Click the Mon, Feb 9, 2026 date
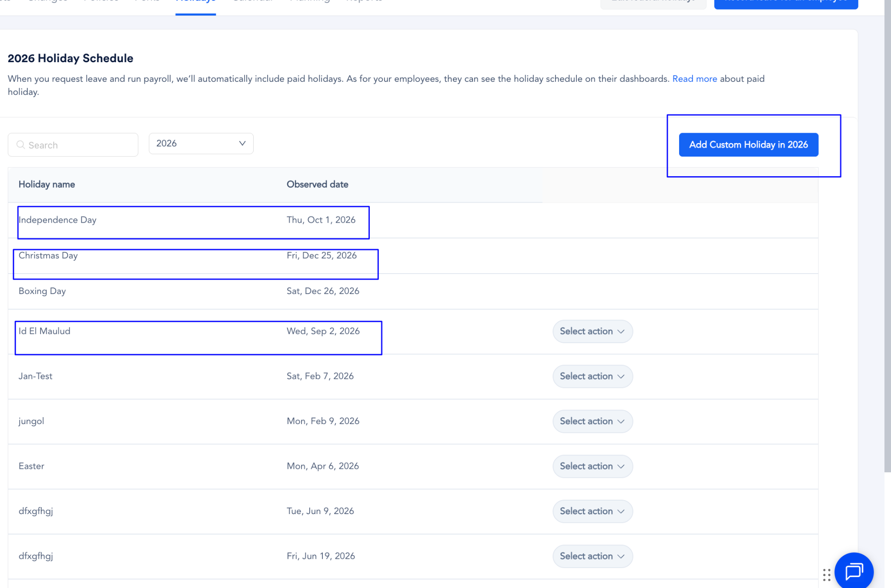The height and width of the screenshot is (588, 891). (323, 421)
